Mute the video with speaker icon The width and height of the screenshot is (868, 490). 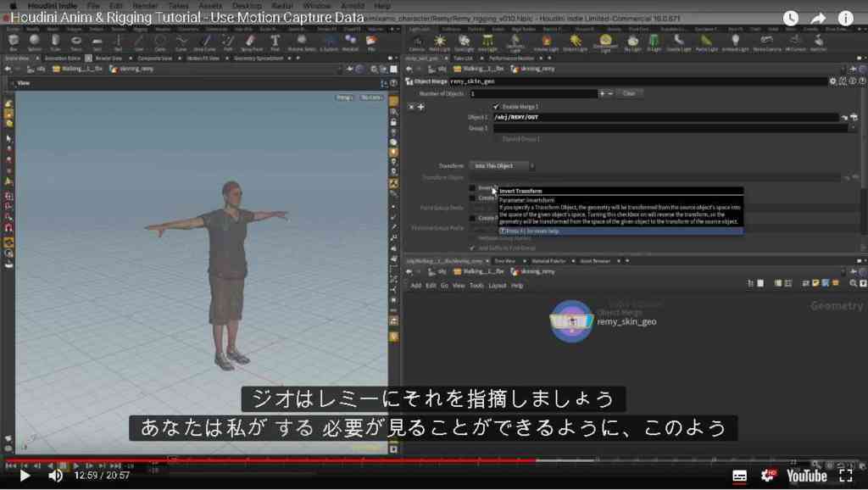[x=55, y=476]
